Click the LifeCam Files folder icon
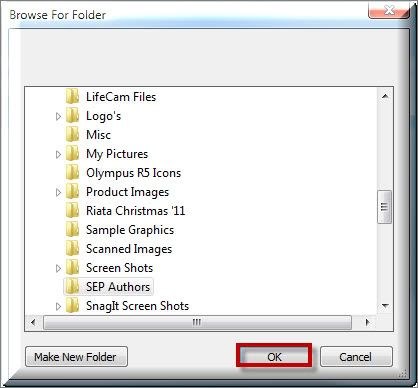The height and width of the screenshot is (388, 418). tap(72, 97)
